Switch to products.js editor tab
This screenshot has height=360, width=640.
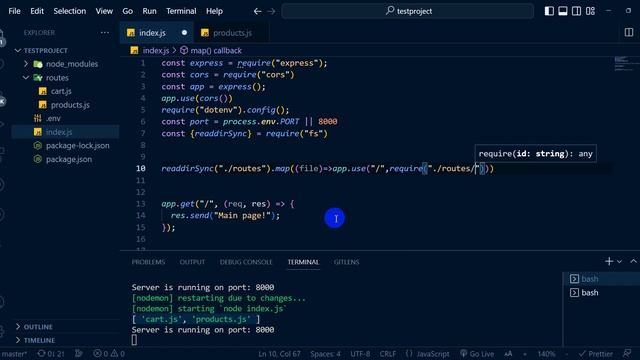(232, 33)
